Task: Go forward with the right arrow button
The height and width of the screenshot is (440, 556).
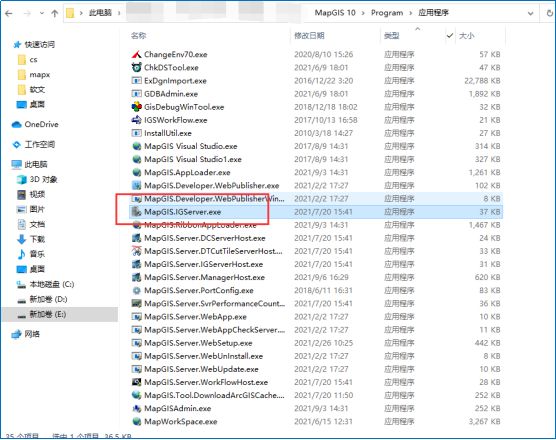Action: tap(27, 13)
